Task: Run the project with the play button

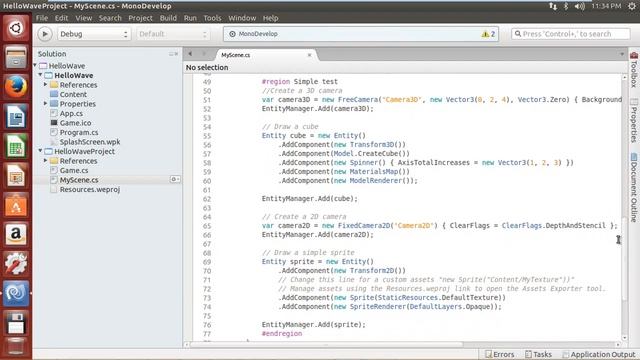Action: coord(45,34)
